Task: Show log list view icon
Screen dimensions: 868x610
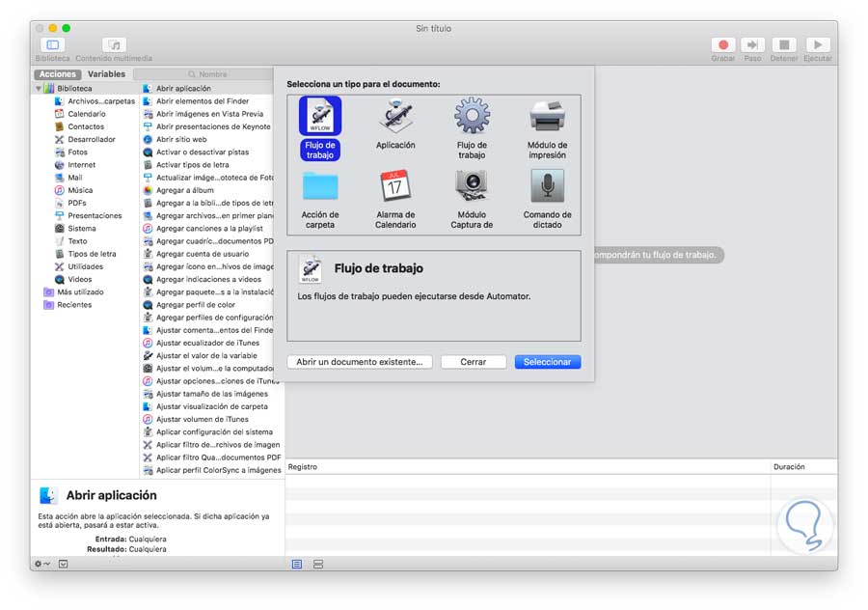Action: (x=297, y=564)
